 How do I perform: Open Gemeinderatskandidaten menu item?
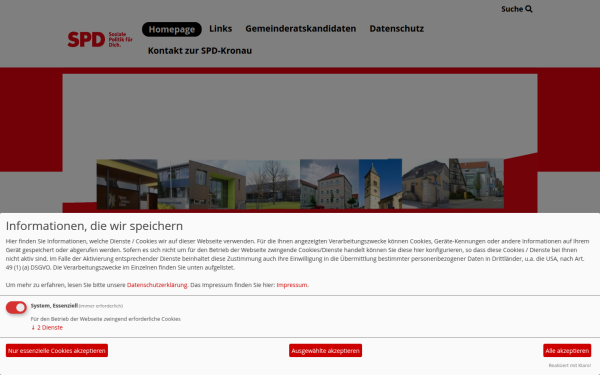tap(300, 29)
